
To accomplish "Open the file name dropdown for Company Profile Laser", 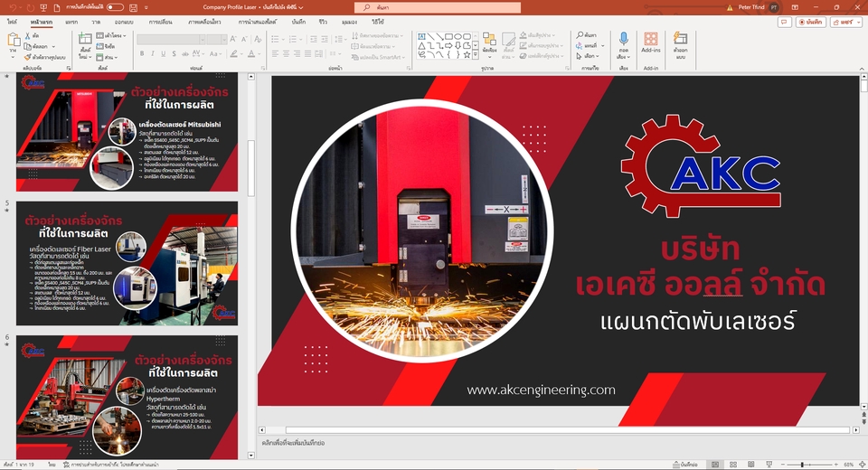I will (302, 7).
